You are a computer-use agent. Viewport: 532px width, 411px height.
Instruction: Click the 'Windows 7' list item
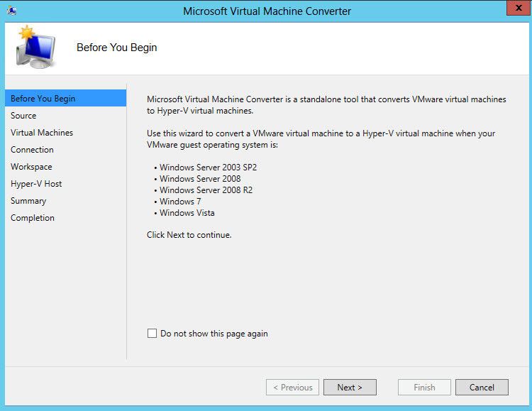click(x=180, y=202)
